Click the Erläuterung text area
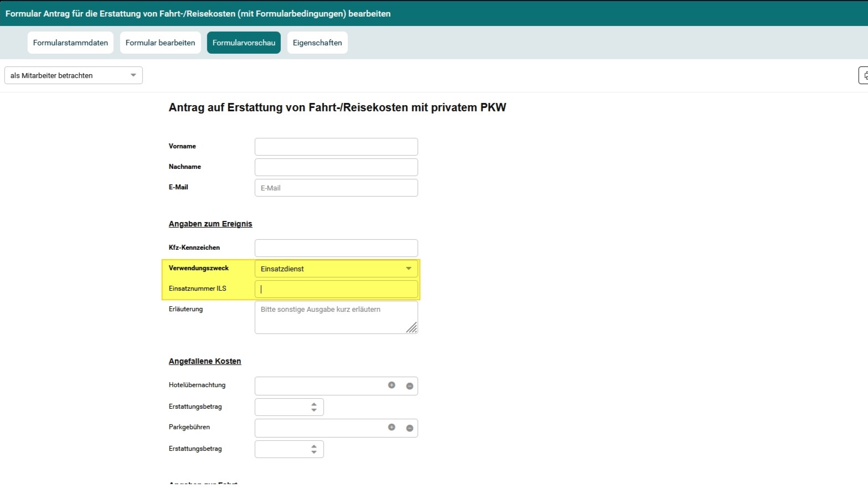Viewport: 868px width, 488px height. [x=336, y=317]
